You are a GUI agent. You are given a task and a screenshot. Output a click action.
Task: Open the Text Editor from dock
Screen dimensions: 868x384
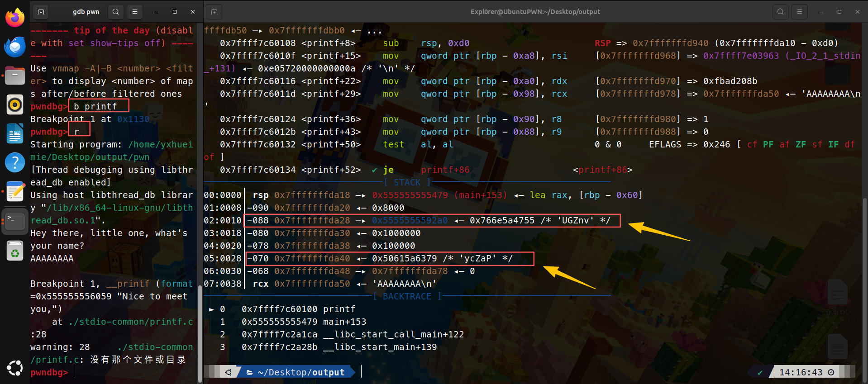15,191
